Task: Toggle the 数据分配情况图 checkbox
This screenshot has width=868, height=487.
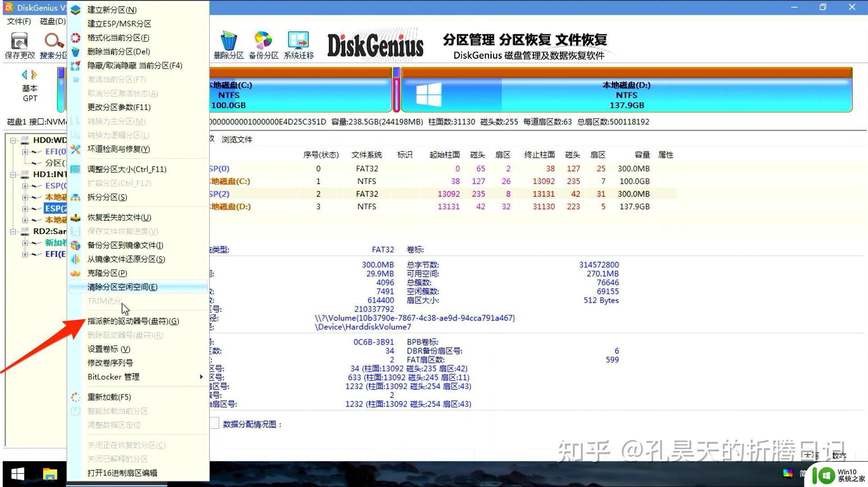Action: click(x=214, y=423)
